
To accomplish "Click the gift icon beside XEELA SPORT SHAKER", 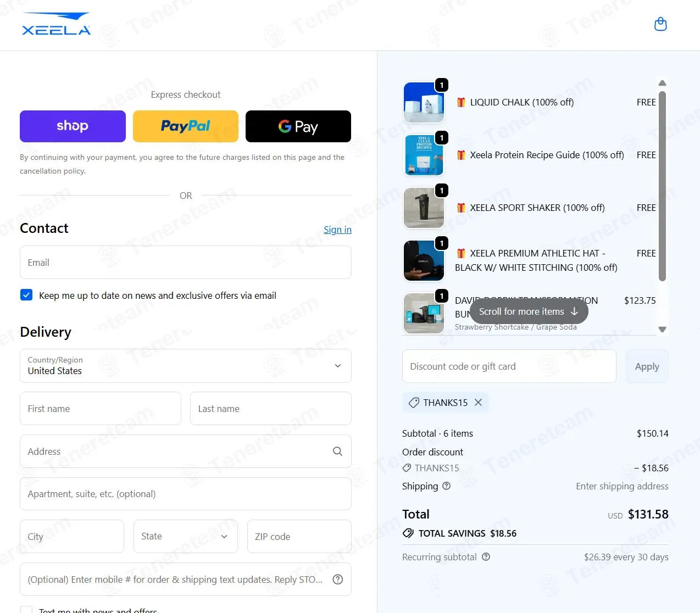I will (461, 208).
